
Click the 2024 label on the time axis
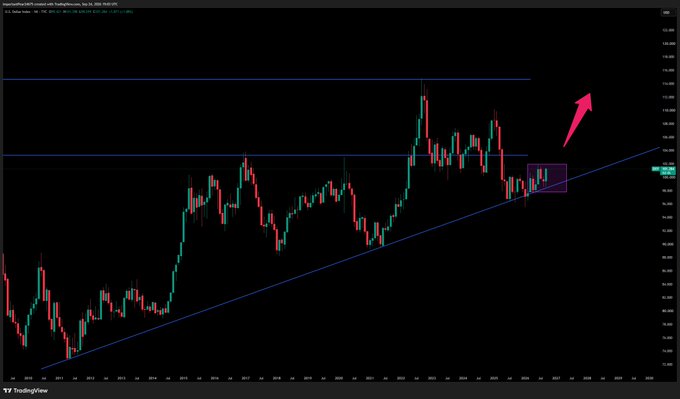tap(463, 378)
